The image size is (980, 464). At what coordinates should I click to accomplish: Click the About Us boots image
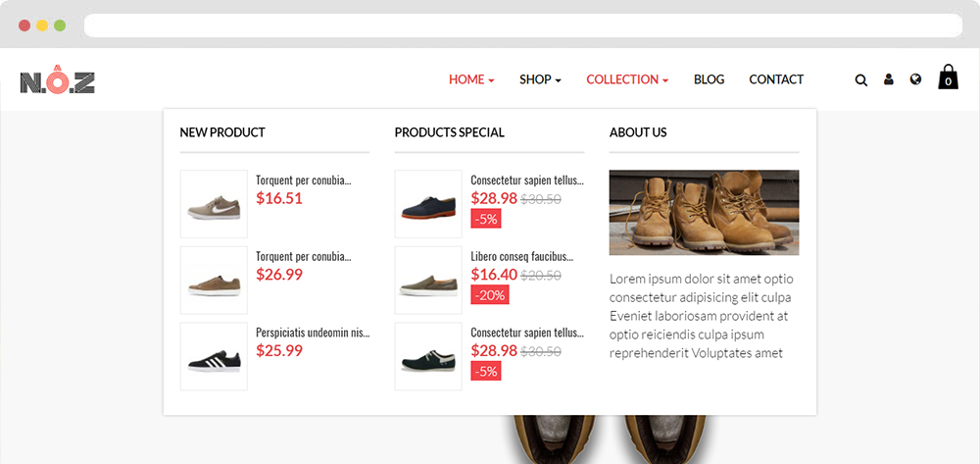705,213
